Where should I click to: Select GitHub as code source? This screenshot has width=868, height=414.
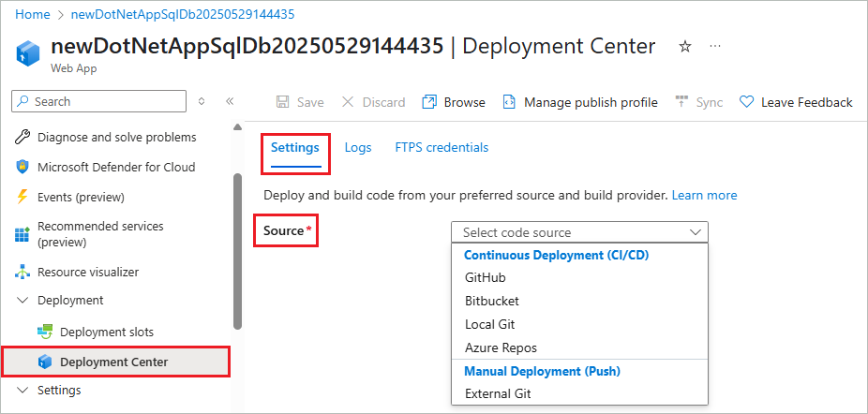pos(485,277)
